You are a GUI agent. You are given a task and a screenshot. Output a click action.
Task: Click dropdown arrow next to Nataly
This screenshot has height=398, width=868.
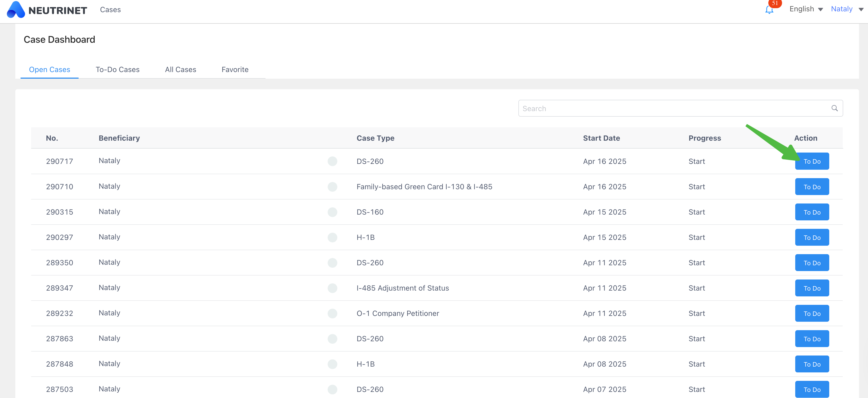861,10
